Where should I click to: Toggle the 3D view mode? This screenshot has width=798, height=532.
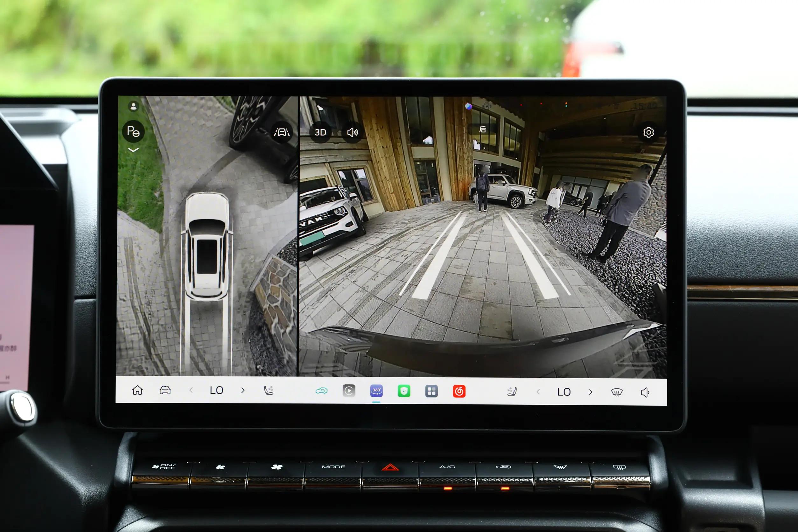click(320, 132)
